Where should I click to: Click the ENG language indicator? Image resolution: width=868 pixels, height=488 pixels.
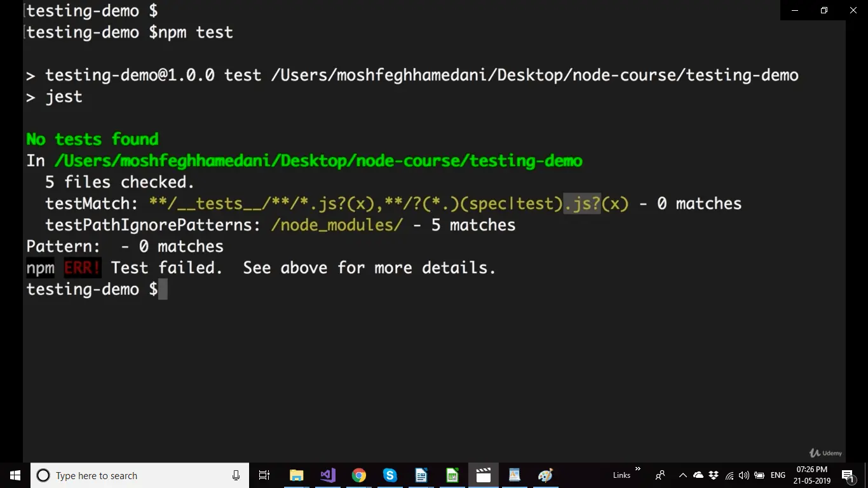click(778, 475)
